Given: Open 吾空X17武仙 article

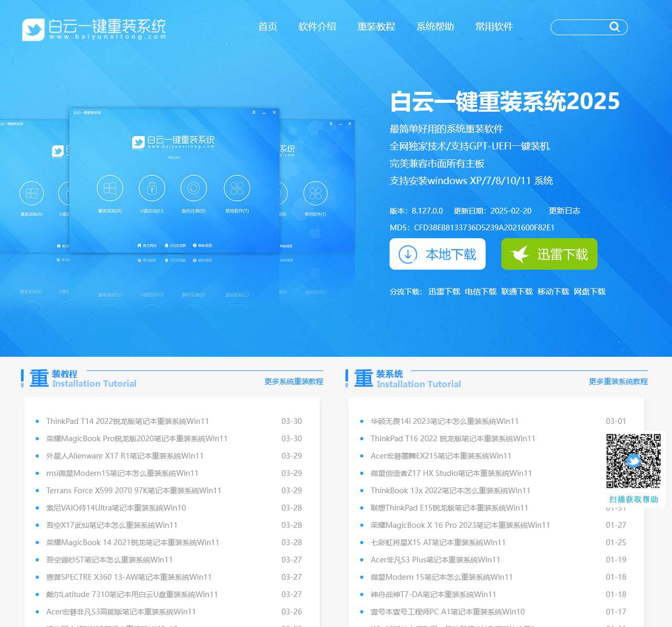Looking at the screenshot, I should pos(112,525).
